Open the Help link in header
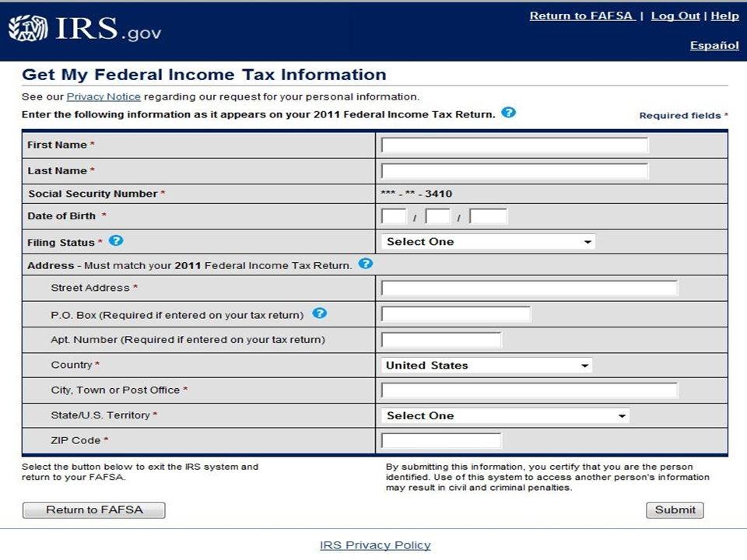This screenshot has width=747, height=560. click(724, 16)
